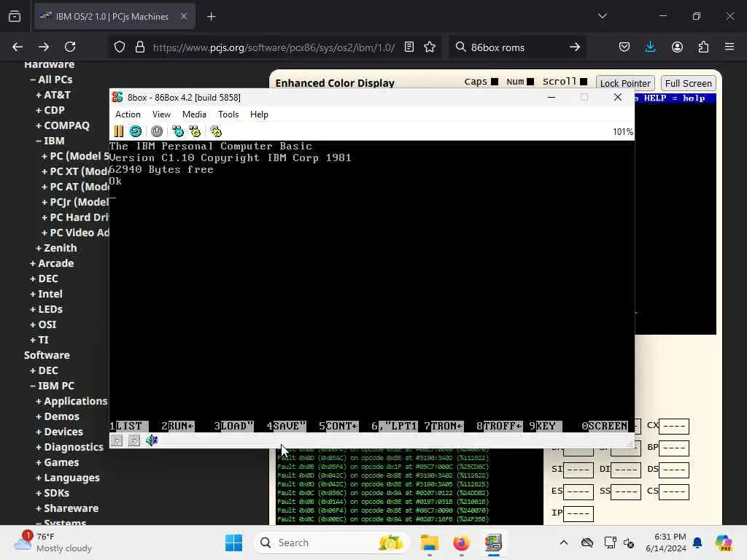The height and width of the screenshot is (560, 747).
Task: Send Ctrl+Alt+Esc via 86Box toolbar icon
Action: tap(195, 131)
